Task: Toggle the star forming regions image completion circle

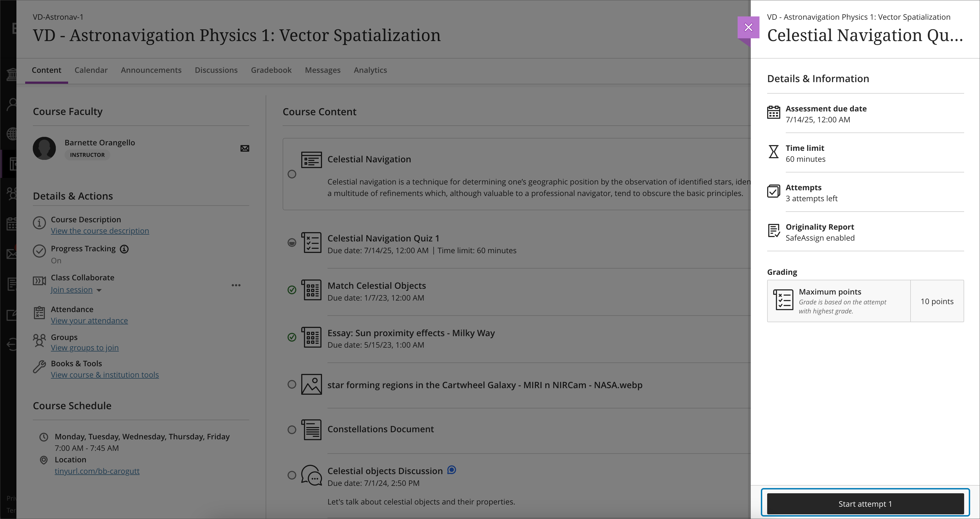Action: tap(292, 384)
